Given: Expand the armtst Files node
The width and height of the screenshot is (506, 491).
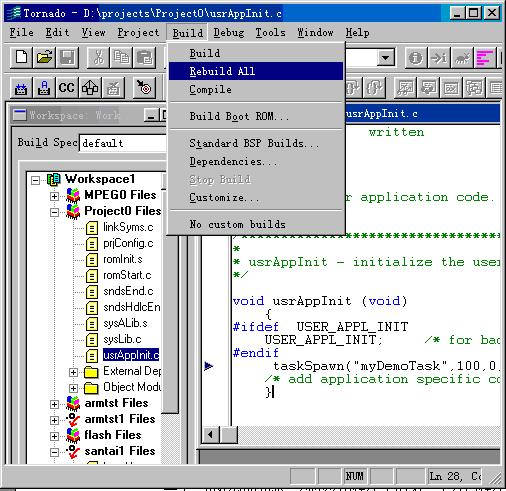Looking at the screenshot, I should click(54, 404).
